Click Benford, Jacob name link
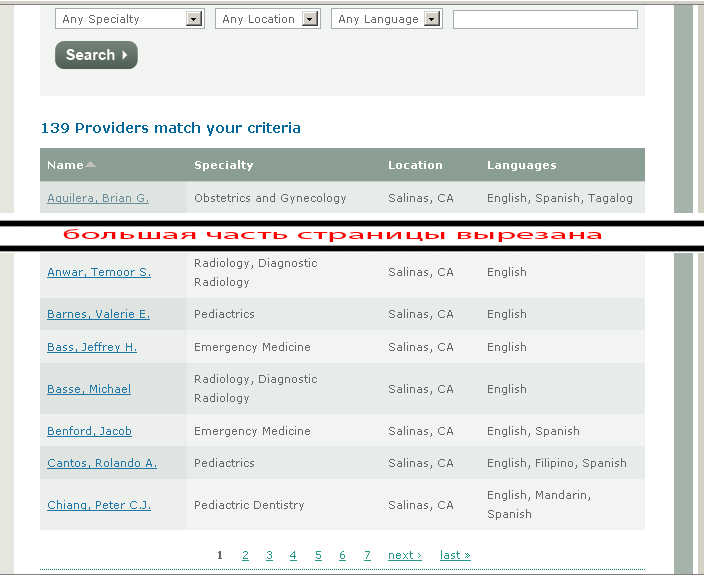704x576 pixels. 89,431
